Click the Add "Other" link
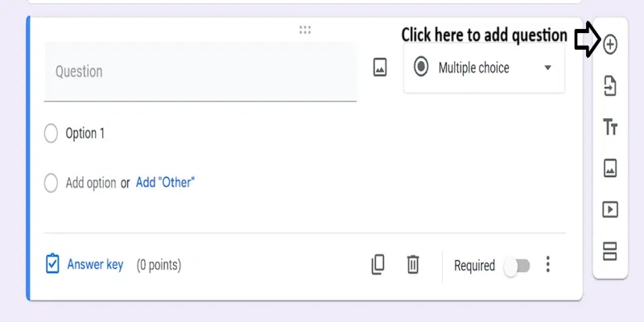Viewport: 644px width, 322px height. [x=165, y=183]
